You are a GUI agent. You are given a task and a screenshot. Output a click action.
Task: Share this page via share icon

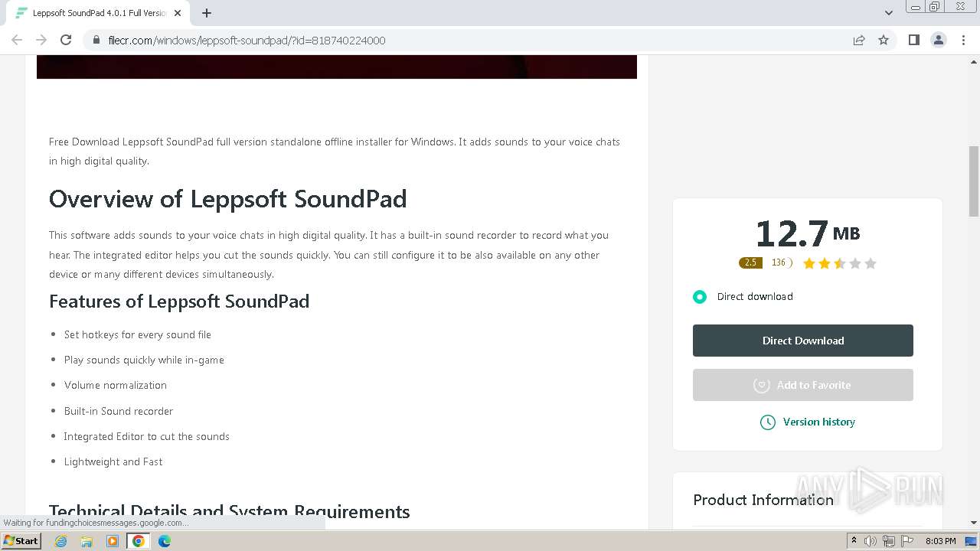859,40
